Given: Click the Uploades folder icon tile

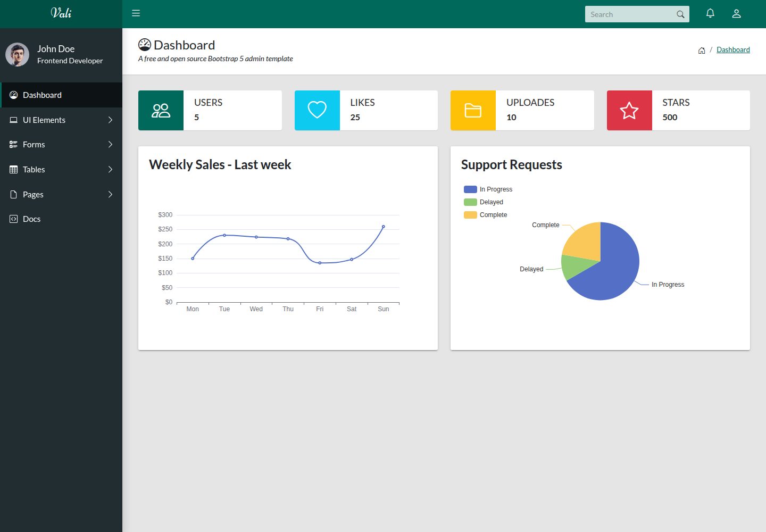Looking at the screenshot, I should [x=473, y=110].
